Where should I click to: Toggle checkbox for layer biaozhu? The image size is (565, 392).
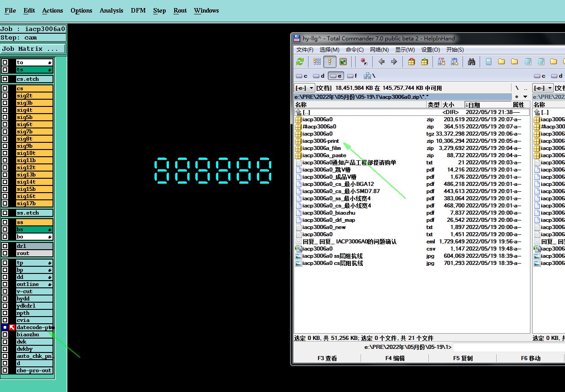pos(5,335)
